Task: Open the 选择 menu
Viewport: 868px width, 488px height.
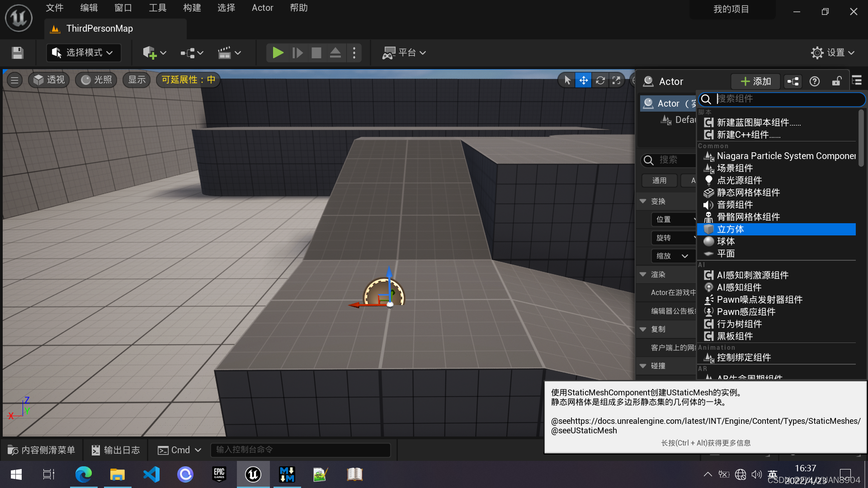Action: (226, 8)
